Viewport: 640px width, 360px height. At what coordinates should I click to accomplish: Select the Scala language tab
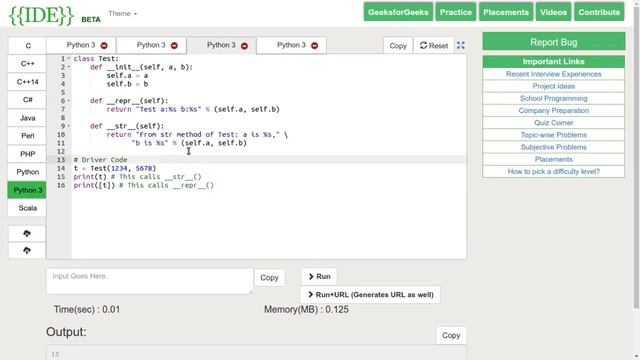click(27, 208)
